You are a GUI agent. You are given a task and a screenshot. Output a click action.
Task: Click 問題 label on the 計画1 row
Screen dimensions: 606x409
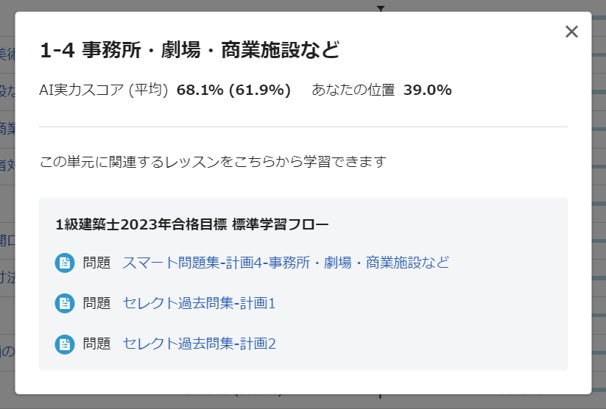pos(97,303)
